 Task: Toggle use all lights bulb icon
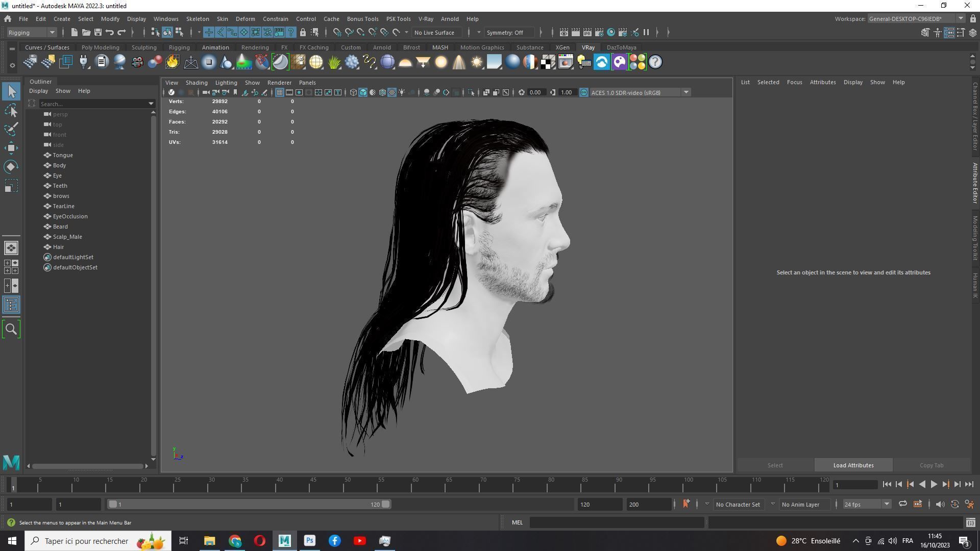[402, 92]
